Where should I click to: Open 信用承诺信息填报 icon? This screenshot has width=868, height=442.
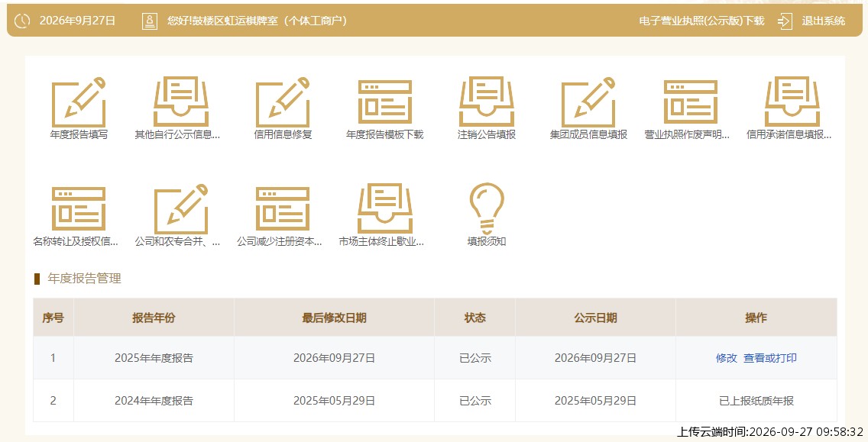point(792,102)
